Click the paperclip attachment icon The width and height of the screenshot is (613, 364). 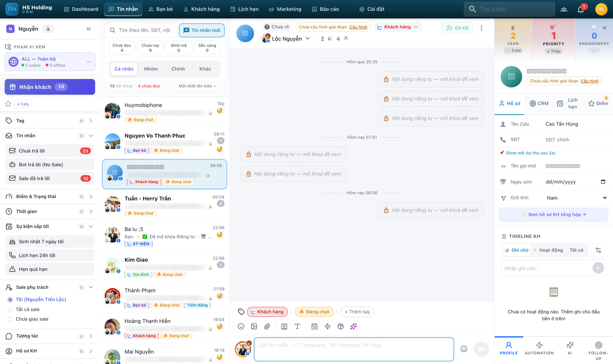[267, 326]
